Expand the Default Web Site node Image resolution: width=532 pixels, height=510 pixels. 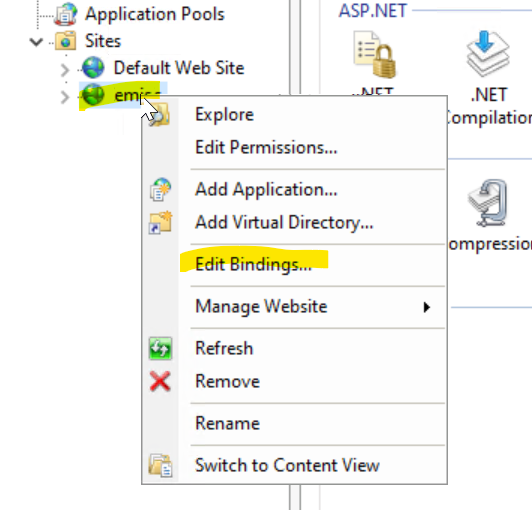pos(64,70)
